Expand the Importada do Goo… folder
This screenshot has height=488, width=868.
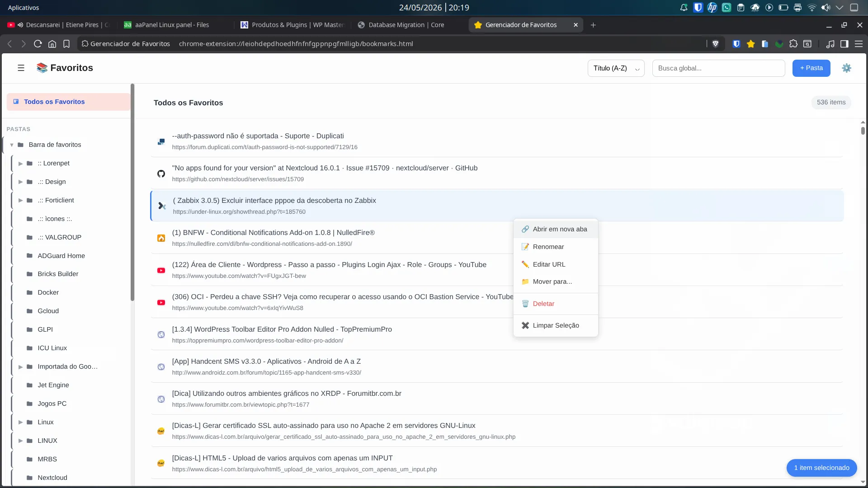tap(20, 367)
